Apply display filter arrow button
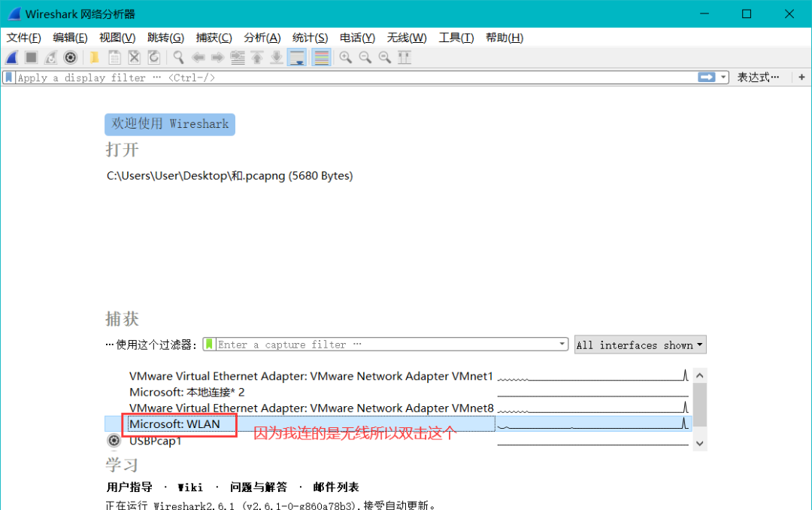 point(706,77)
